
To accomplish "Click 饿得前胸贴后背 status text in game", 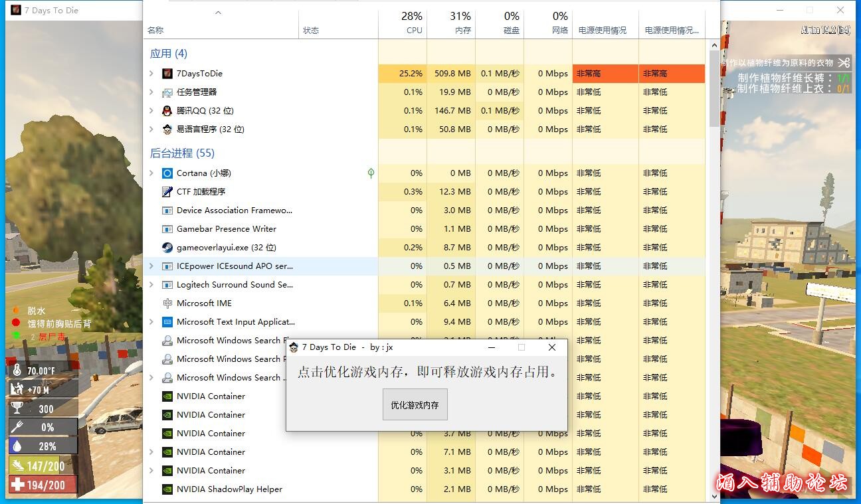I will coord(59,324).
